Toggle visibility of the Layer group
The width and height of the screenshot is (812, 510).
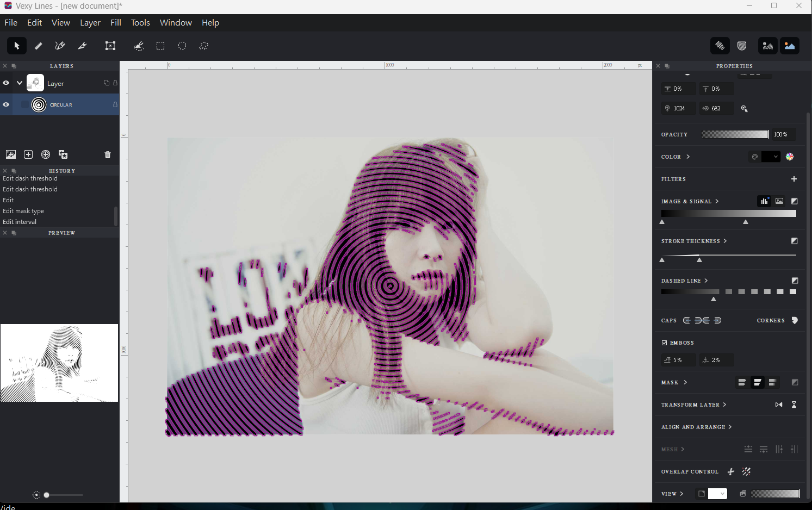(x=6, y=83)
